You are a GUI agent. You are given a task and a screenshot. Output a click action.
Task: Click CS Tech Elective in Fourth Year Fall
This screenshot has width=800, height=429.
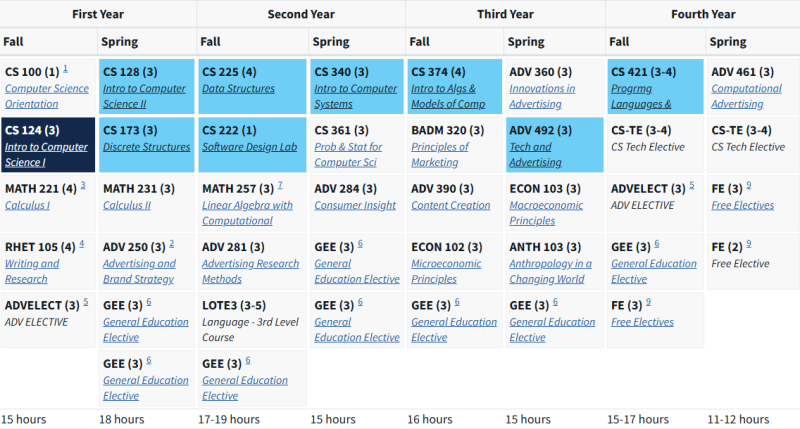coord(647,147)
